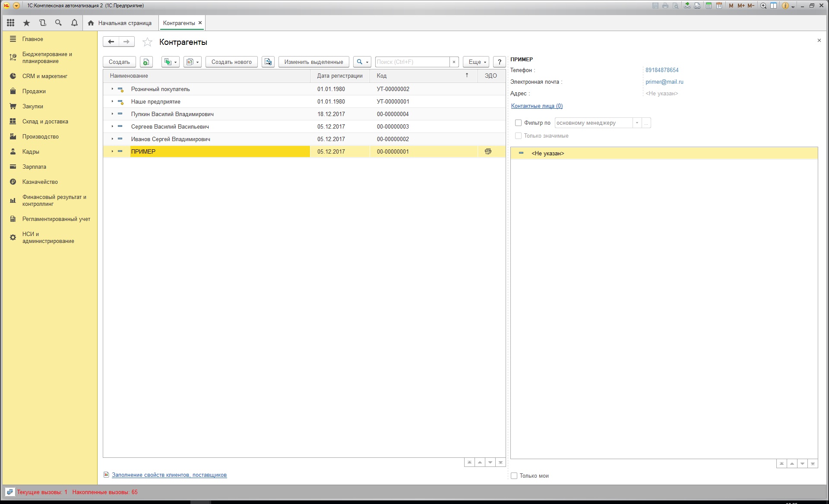The height and width of the screenshot is (504, 829).
Task: Click the phone number 89184878654
Action: [662, 70]
